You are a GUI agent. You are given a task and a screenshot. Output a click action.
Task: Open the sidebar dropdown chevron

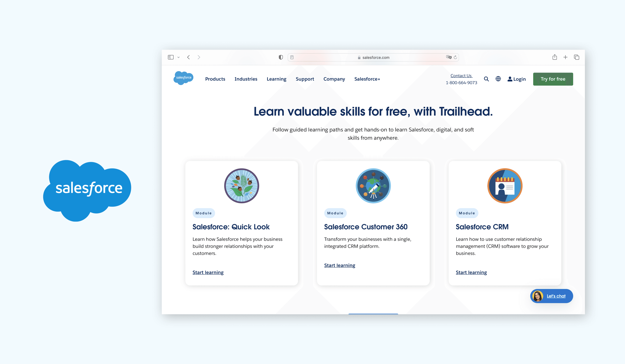[x=178, y=57]
